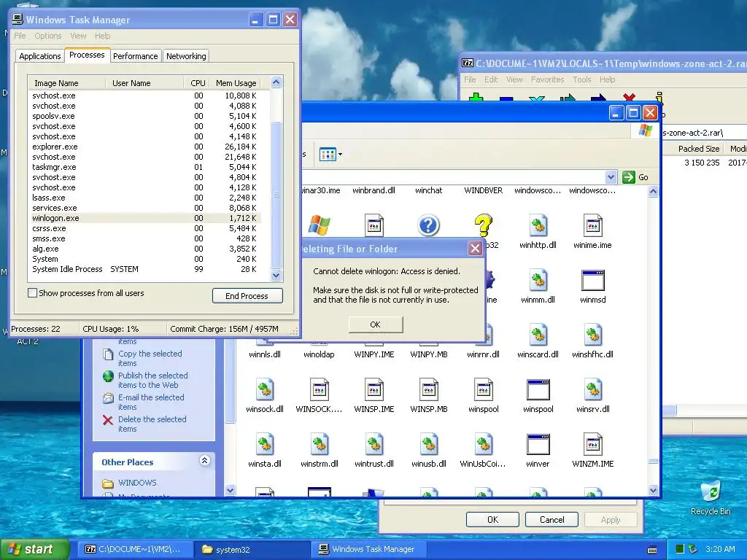Select winmm.dll file icon
The height and width of the screenshot is (560, 747).
tap(538, 280)
